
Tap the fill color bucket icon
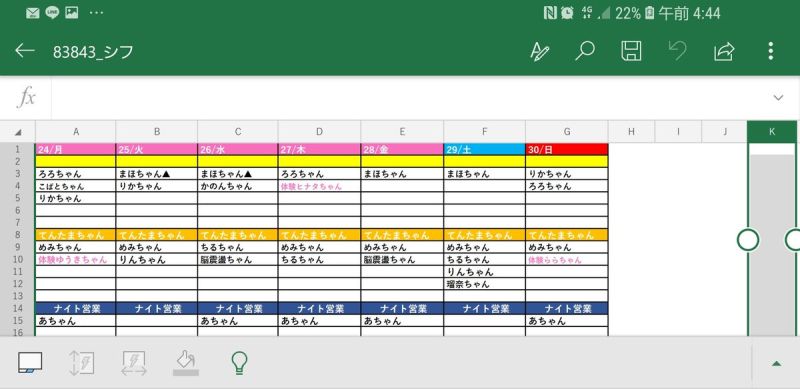(x=186, y=363)
